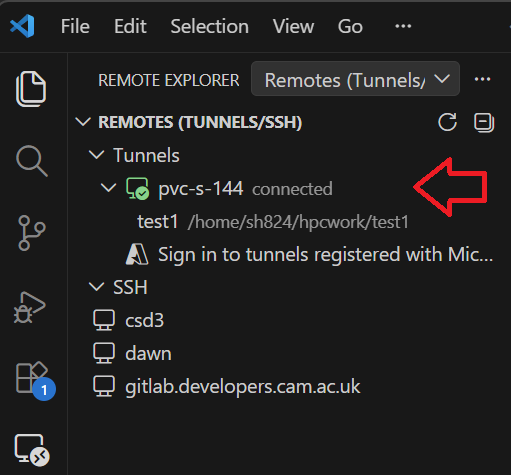Click the gitlab.developers.cam.ac.uk monitor icon
The height and width of the screenshot is (475, 511).
pyautogui.click(x=104, y=386)
